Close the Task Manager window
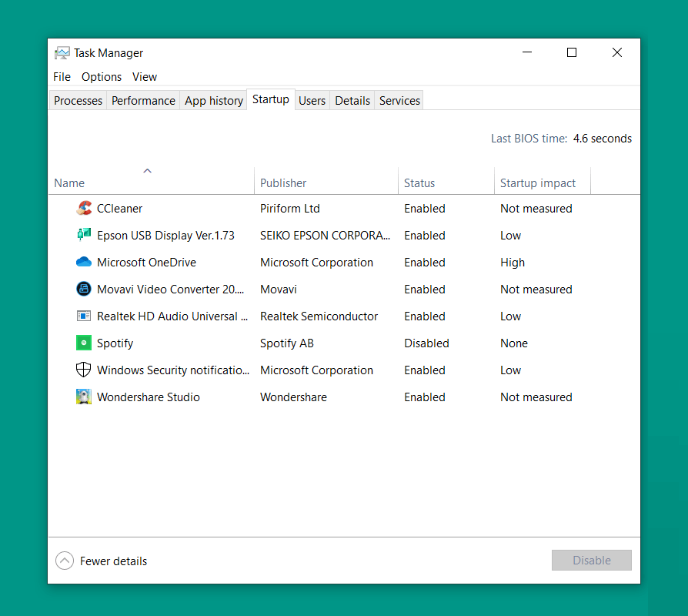Screen dimensions: 688x616 (x=617, y=52)
